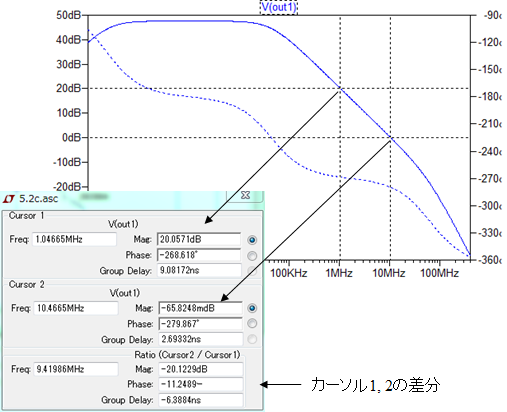This screenshot has width=507, height=412.
Task: Select Cursor 2 Mag radio button
Action: click(252, 308)
